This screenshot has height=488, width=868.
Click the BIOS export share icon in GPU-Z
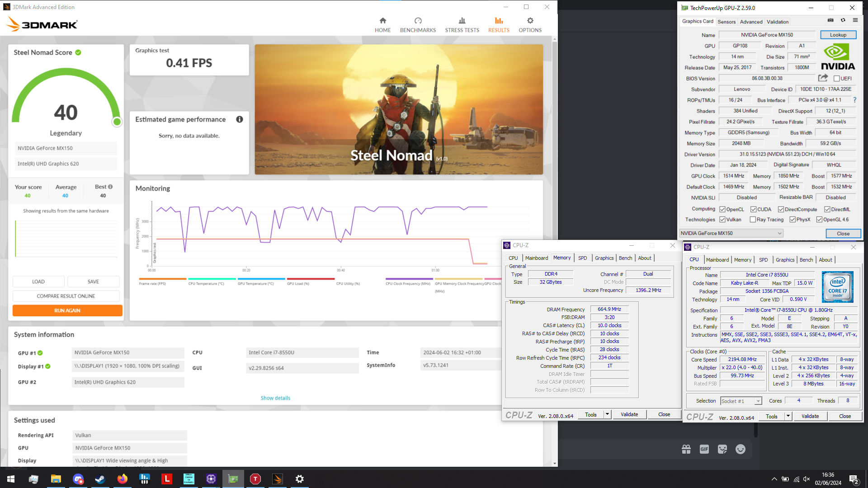(x=823, y=78)
